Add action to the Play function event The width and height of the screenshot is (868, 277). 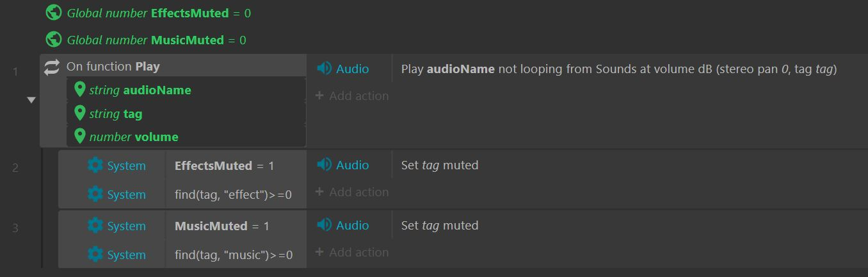(x=352, y=96)
